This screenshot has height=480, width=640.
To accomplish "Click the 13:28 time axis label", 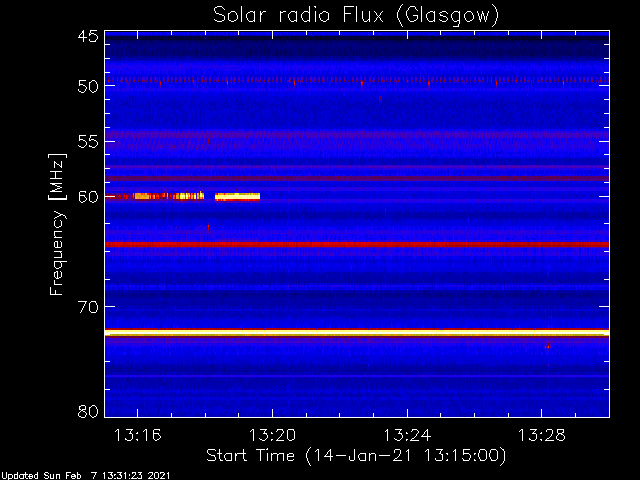I will click(542, 435).
